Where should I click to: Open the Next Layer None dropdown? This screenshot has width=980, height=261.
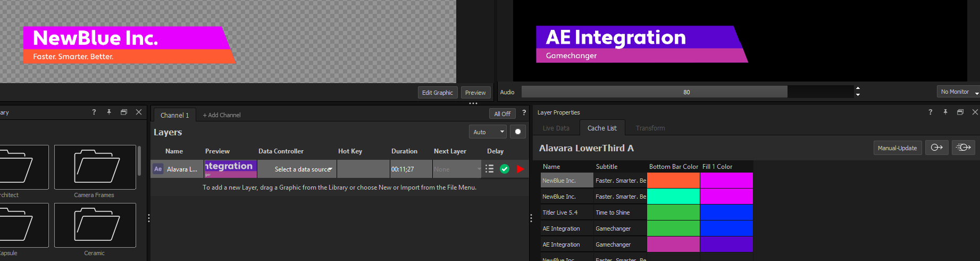click(x=457, y=169)
